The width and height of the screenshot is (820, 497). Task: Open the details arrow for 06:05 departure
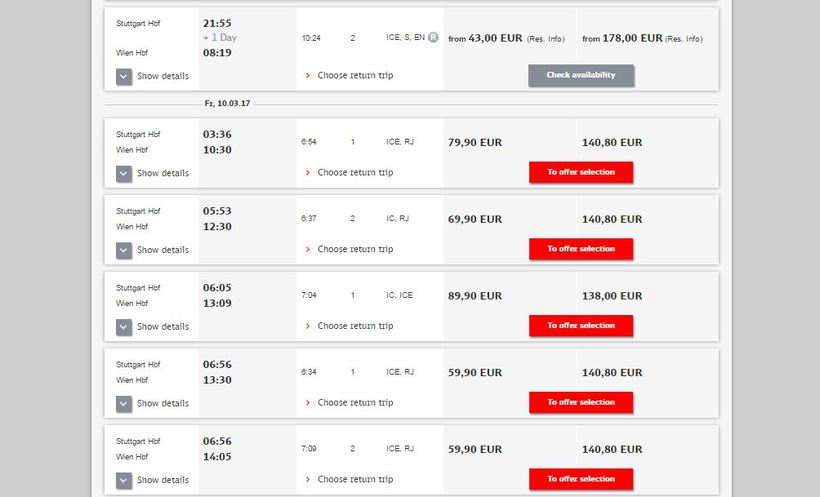point(124,327)
